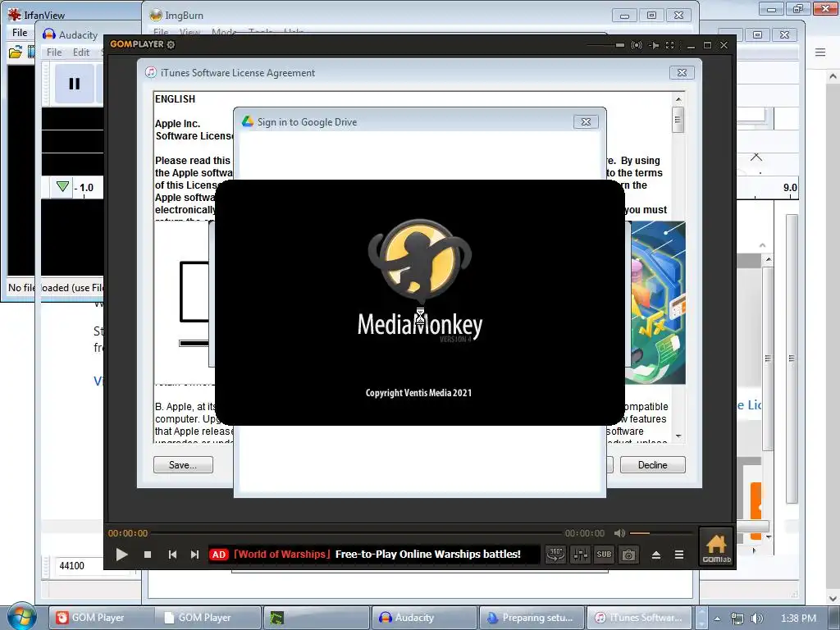Click the iTunes license text scrollbar thumb

tap(678, 120)
